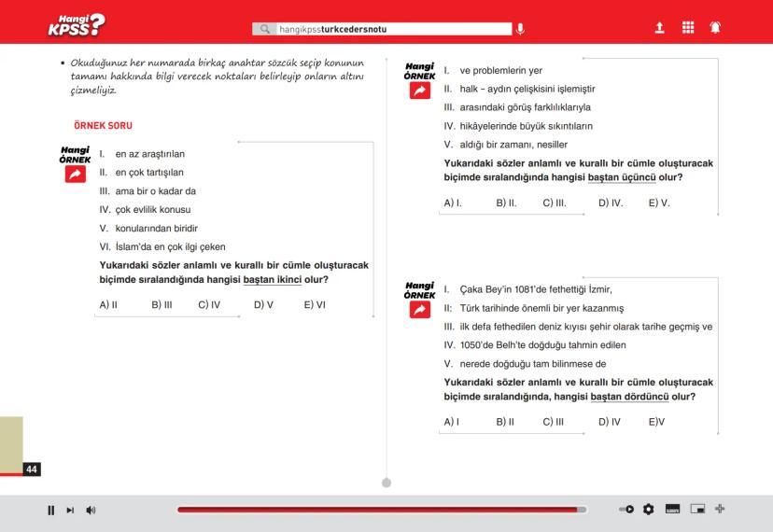Click the search field with hangikpssturkcedersnotu

(x=390, y=30)
